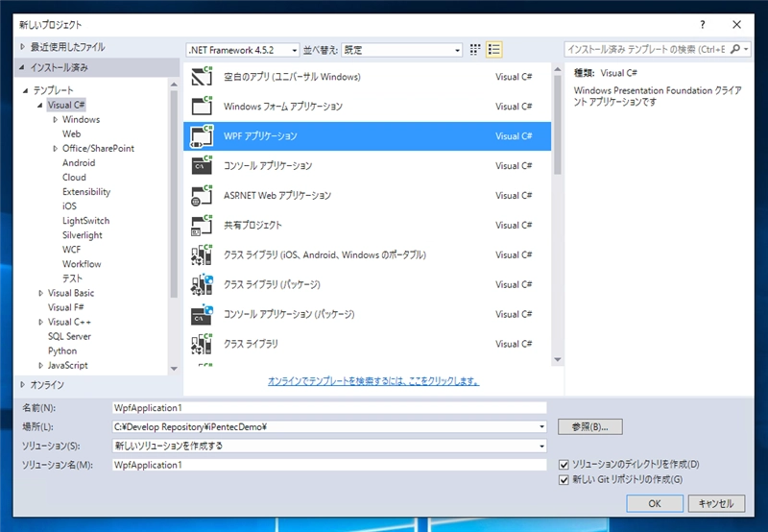768x532 pixels.
Task: Open the 場所 location dropdown
Action: (x=541, y=426)
